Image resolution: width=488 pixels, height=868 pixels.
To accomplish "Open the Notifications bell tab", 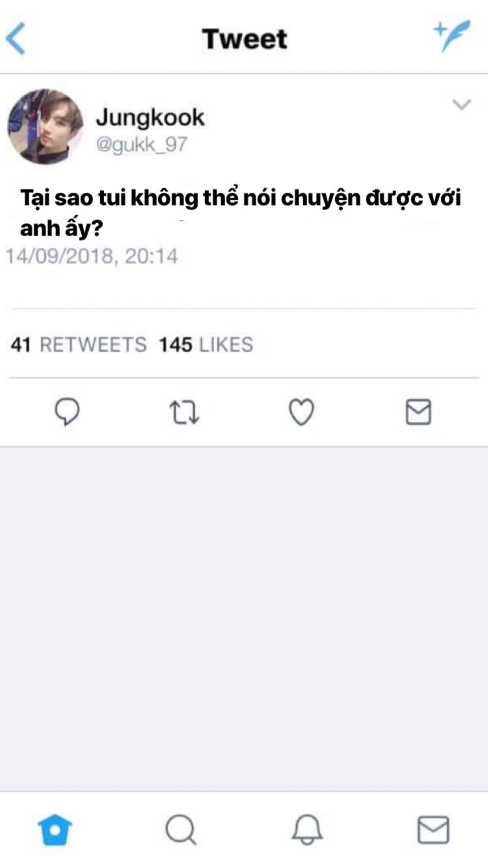I will click(x=307, y=830).
